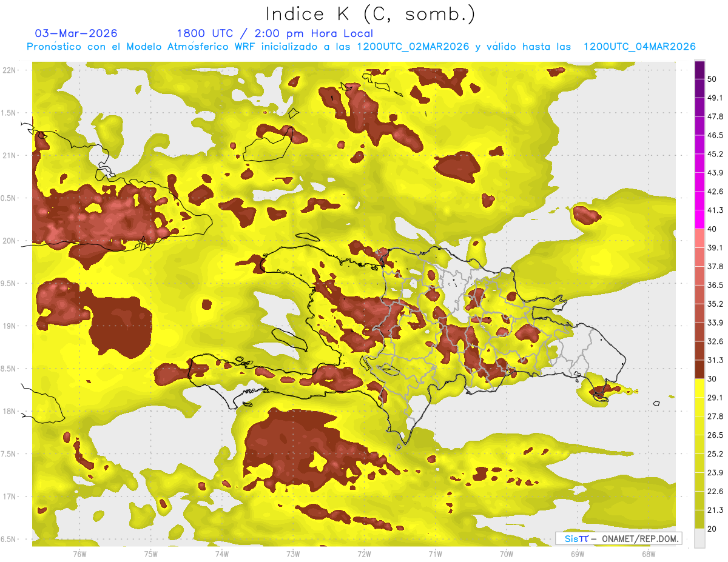Click the '26.5' color scale value

[x=715, y=435]
